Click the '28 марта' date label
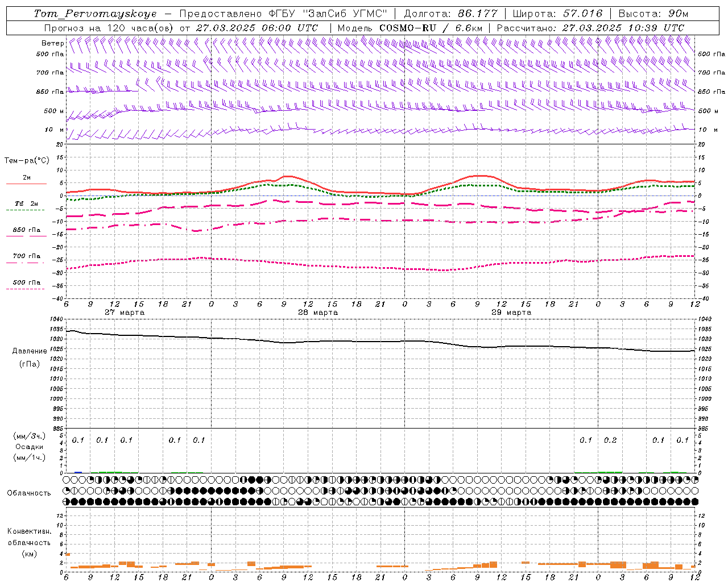The width and height of the screenshot is (728, 582). 318,312
